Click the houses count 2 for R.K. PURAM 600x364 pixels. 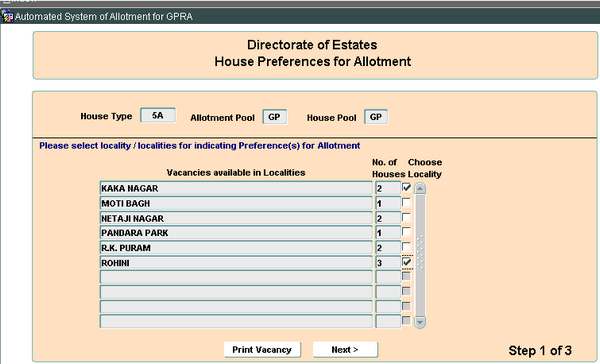(x=388, y=248)
